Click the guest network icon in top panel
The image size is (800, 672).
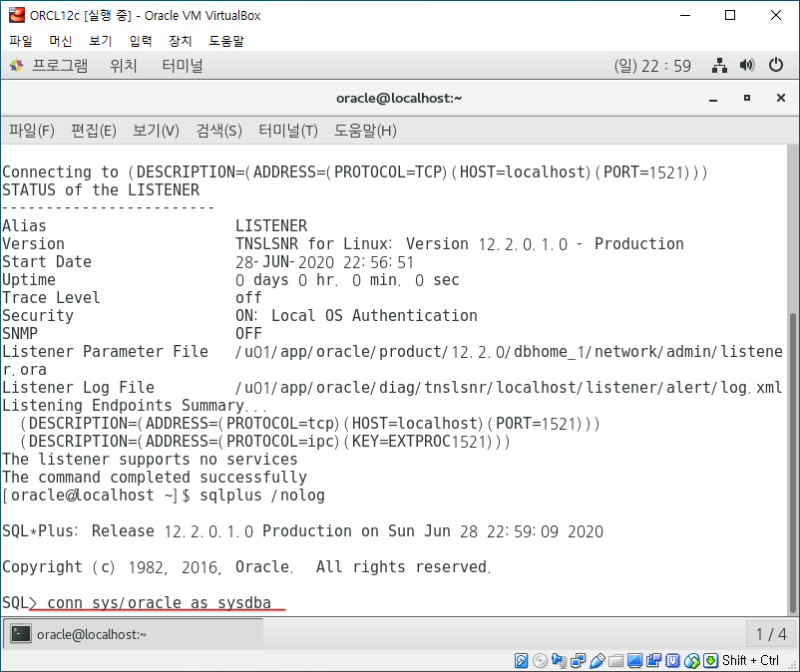coord(719,65)
